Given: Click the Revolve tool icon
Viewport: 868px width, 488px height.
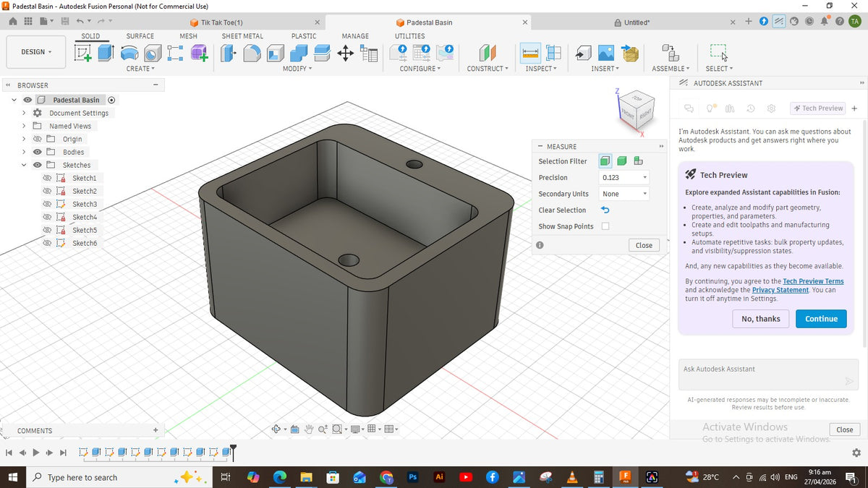Looking at the screenshot, I should pos(129,53).
